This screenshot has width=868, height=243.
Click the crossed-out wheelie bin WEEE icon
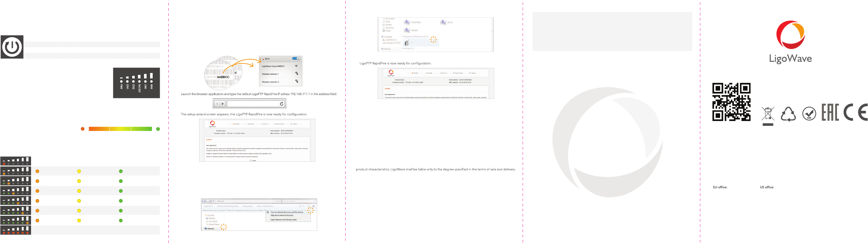tap(768, 116)
